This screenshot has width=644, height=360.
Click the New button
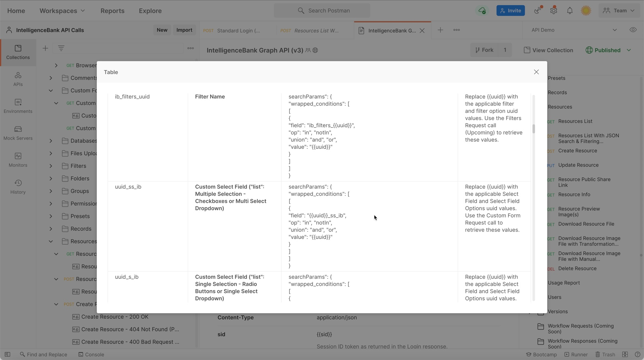(162, 30)
